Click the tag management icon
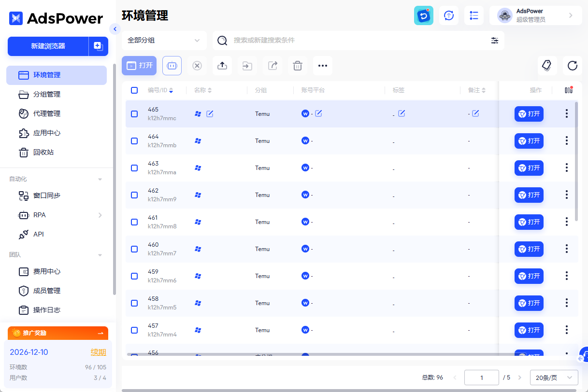The image size is (588, 392). [x=547, y=66]
